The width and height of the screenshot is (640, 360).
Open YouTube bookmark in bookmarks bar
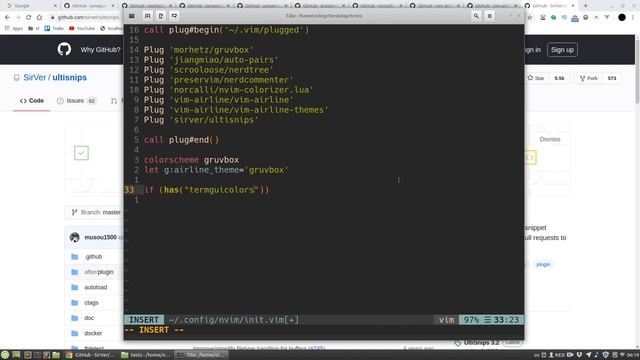tap(82, 29)
